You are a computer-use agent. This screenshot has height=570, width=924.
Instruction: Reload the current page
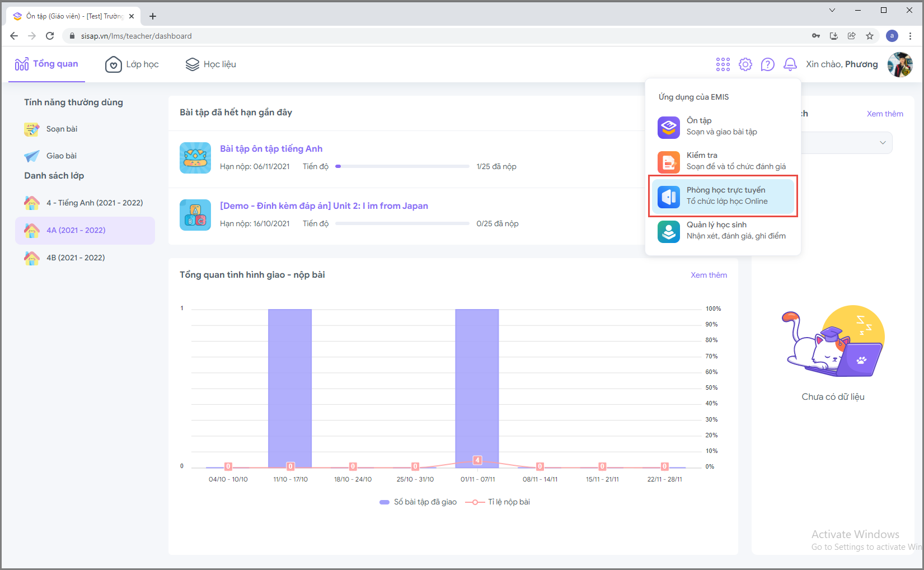[x=50, y=36]
